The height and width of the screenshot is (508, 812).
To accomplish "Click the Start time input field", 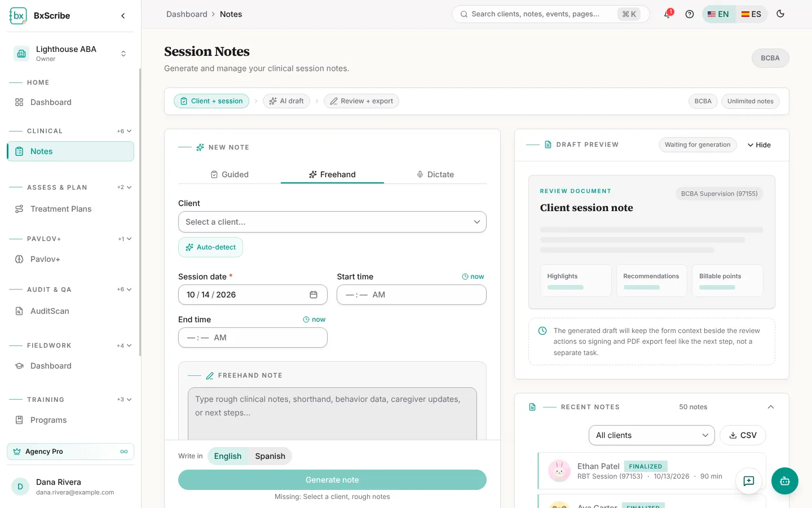I will click(x=412, y=295).
